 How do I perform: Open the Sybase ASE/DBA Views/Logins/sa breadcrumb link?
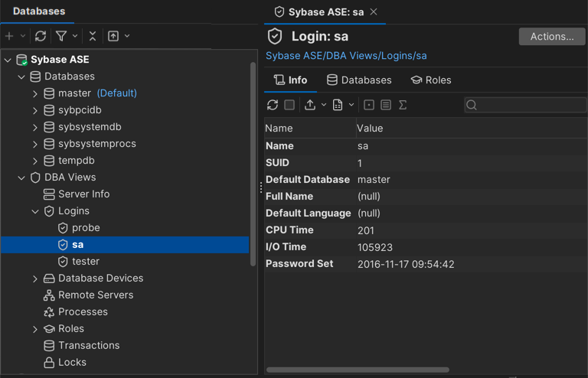[x=346, y=56]
